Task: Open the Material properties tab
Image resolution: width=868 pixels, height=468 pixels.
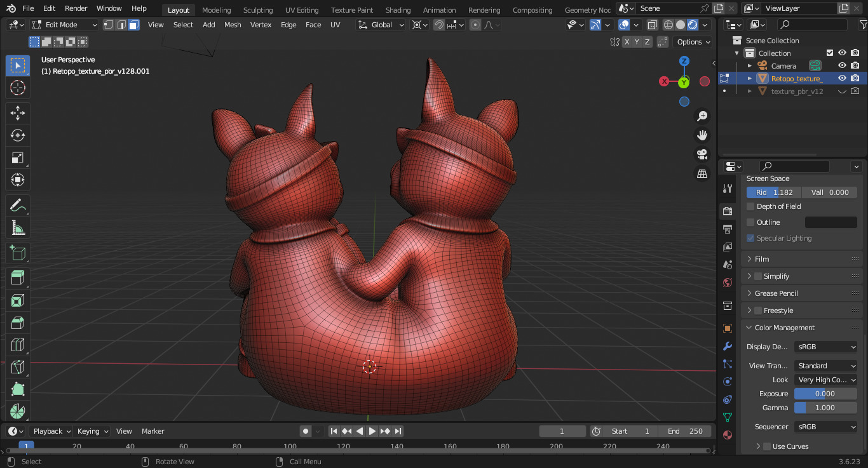Action: (728, 435)
